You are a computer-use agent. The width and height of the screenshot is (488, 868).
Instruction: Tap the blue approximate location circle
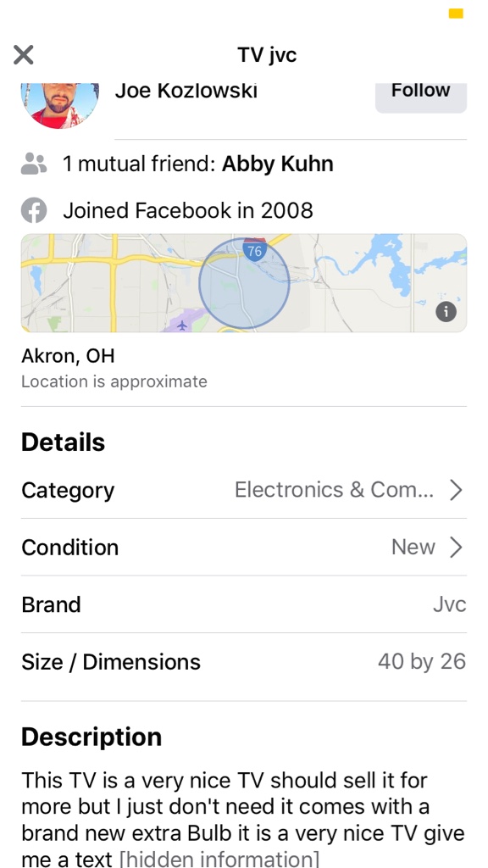[x=244, y=283]
